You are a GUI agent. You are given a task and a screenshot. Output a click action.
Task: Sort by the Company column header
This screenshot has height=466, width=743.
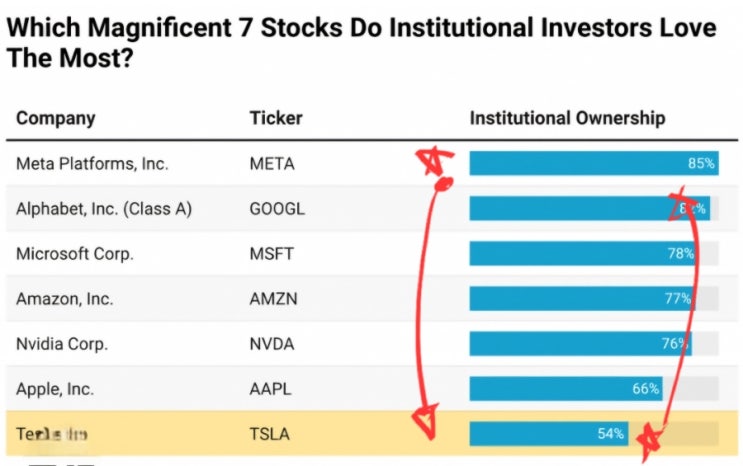point(56,118)
